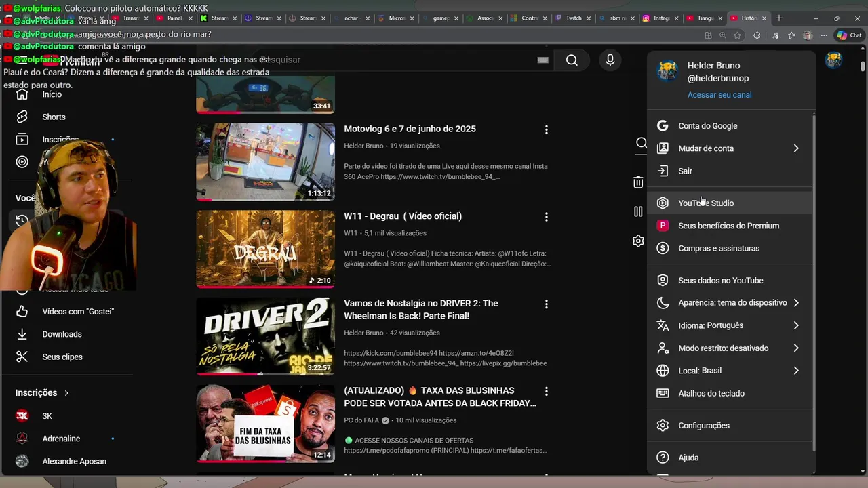Viewport: 868px width, 488px height.
Task: Start voice search with microphone icon
Action: tap(610, 60)
